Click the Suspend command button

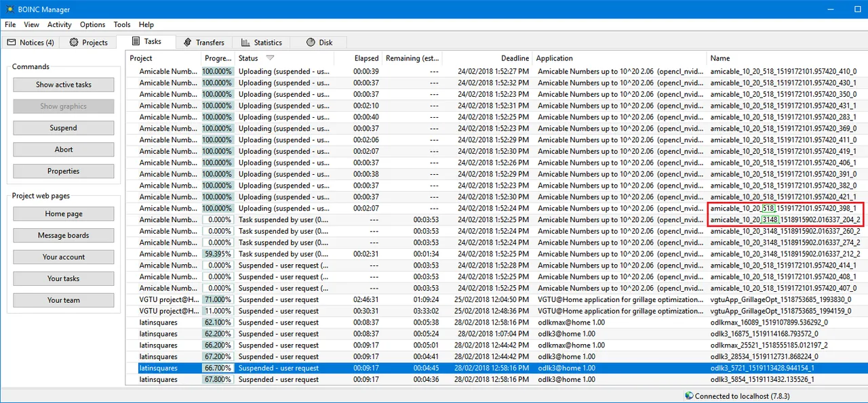click(x=64, y=128)
